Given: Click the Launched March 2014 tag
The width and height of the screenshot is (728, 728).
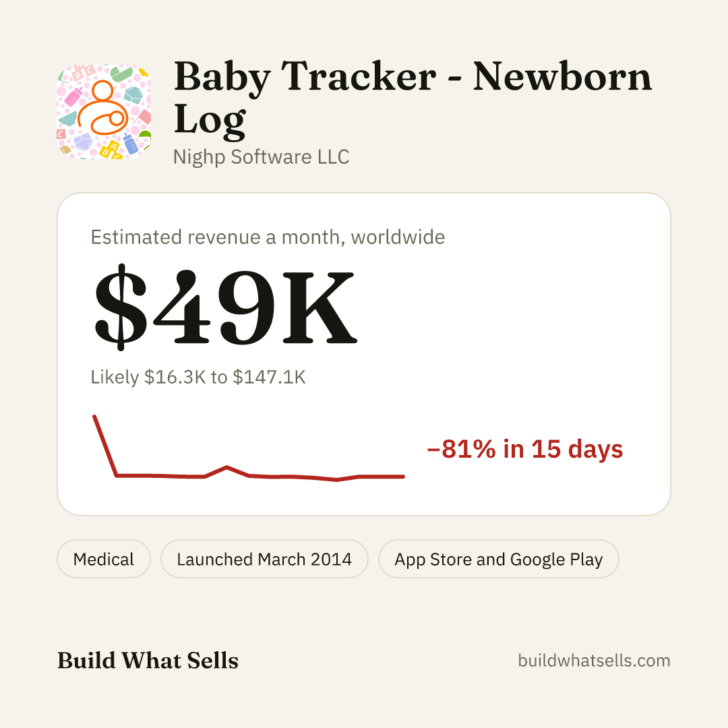Looking at the screenshot, I should [264, 559].
